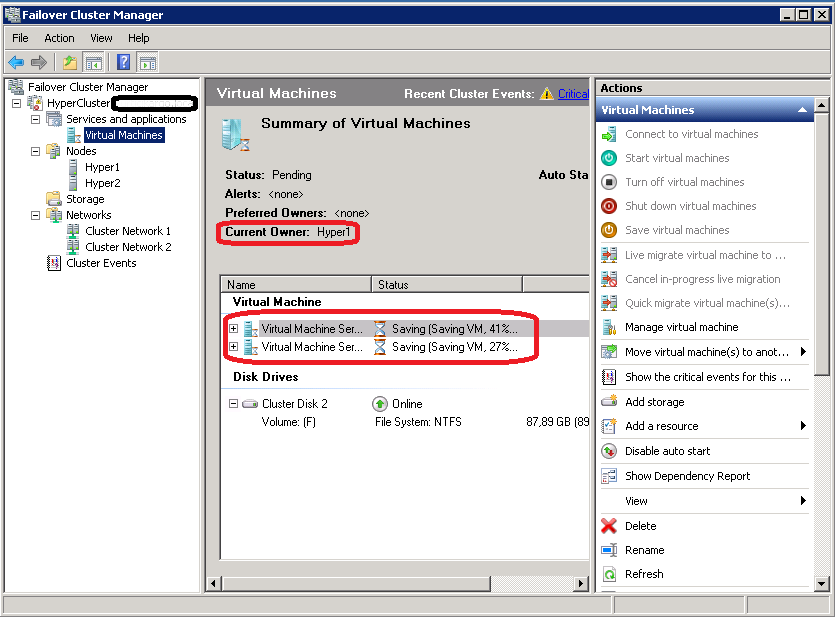
Task: Collapse the Cluster Disk 2 entry
Action: 233,404
